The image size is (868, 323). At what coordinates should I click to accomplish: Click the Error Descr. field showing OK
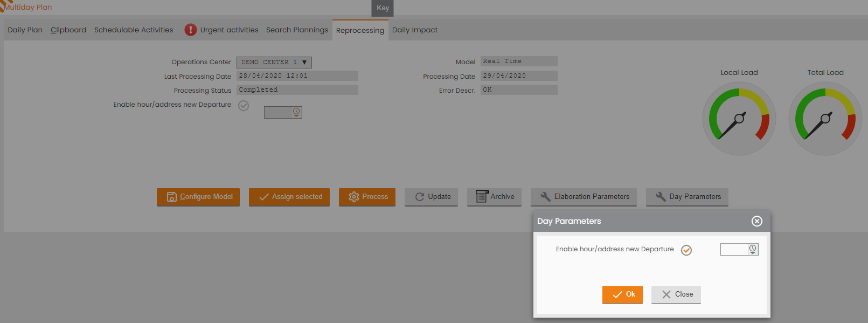coord(519,90)
